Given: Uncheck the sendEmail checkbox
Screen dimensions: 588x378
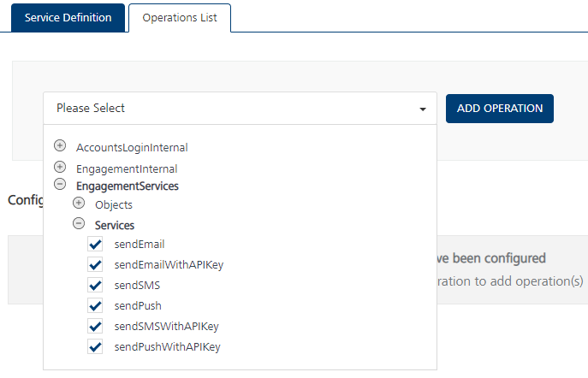Looking at the screenshot, I should pyautogui.click(x=96, y=245).
